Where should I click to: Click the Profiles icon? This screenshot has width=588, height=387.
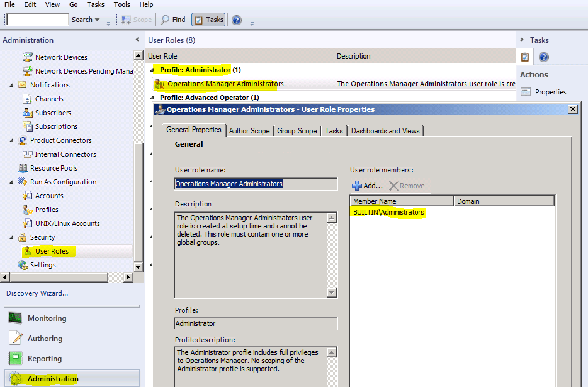click(27, 210)
